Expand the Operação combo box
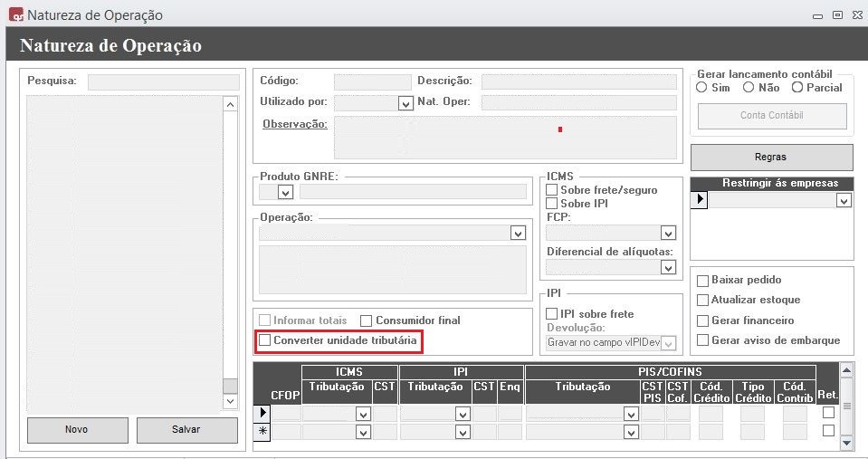This screenshot has width=868, height=459. (x=518, y=234)
